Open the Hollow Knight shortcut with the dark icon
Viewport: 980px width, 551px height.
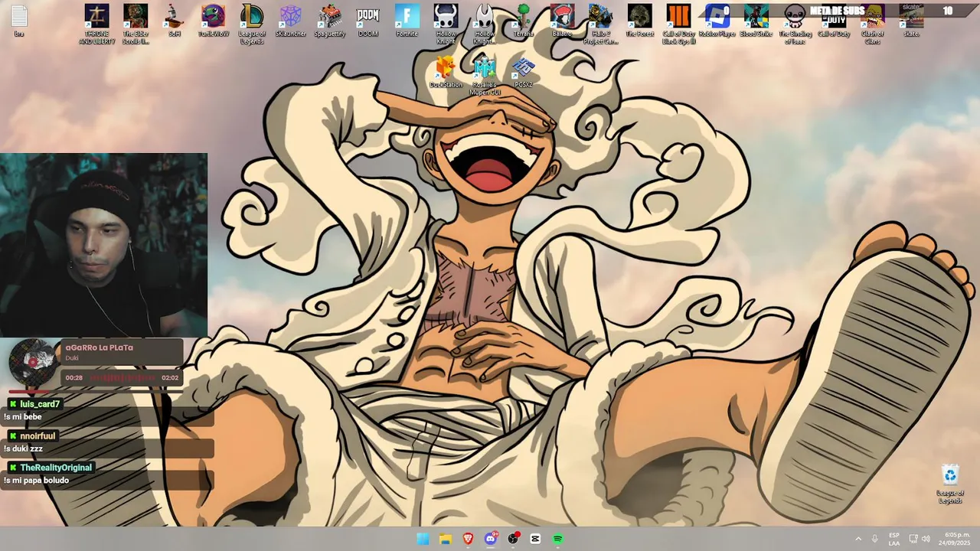[x=446, y=23]
